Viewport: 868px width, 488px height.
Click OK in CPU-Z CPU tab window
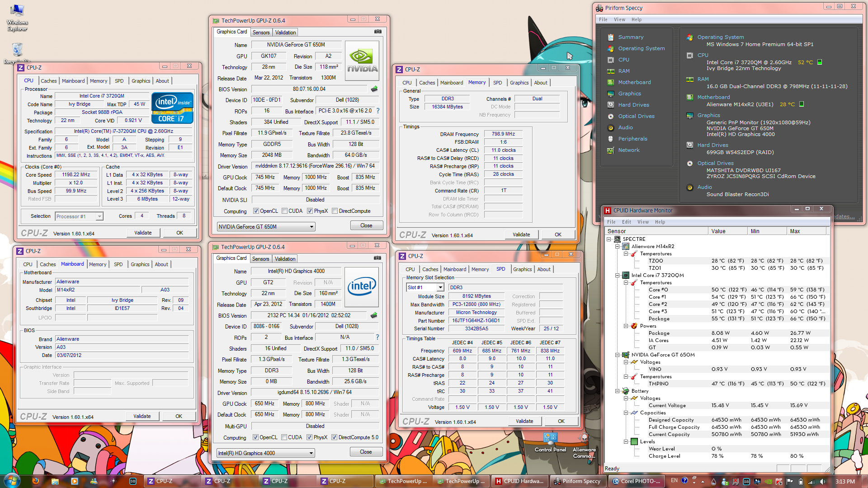179,233
